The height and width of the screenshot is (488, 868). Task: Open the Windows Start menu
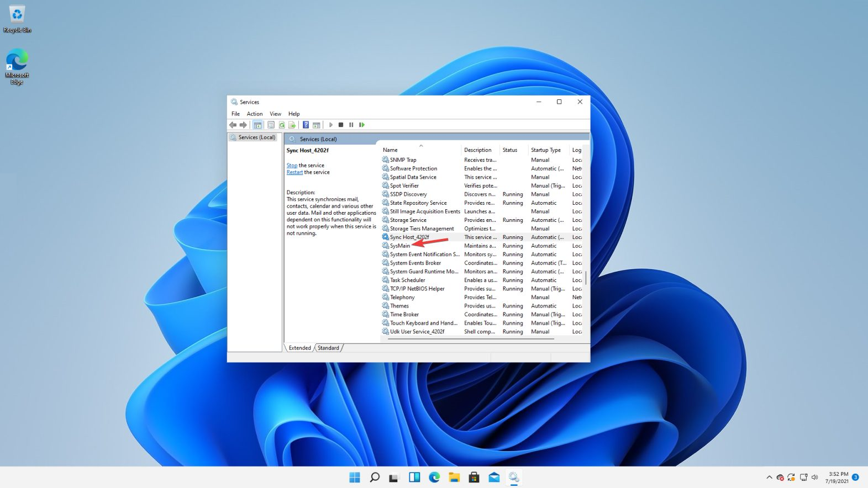click(355, 478)
